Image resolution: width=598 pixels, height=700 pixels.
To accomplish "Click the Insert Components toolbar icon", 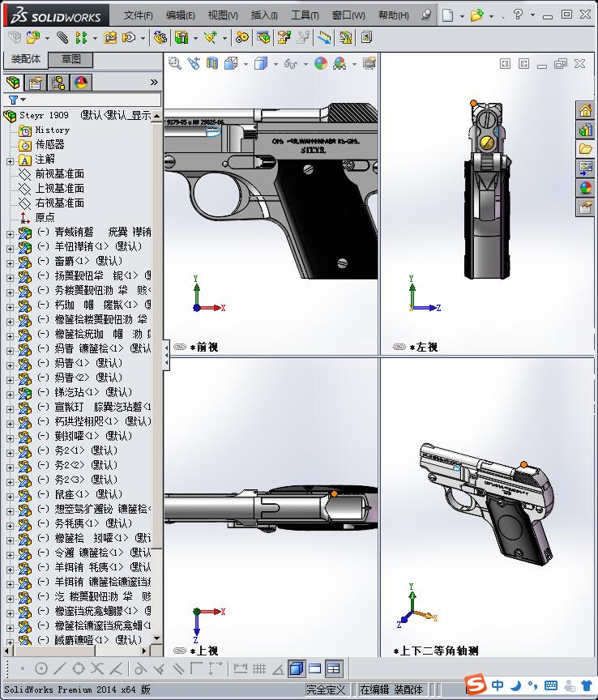I will [32, 37].
